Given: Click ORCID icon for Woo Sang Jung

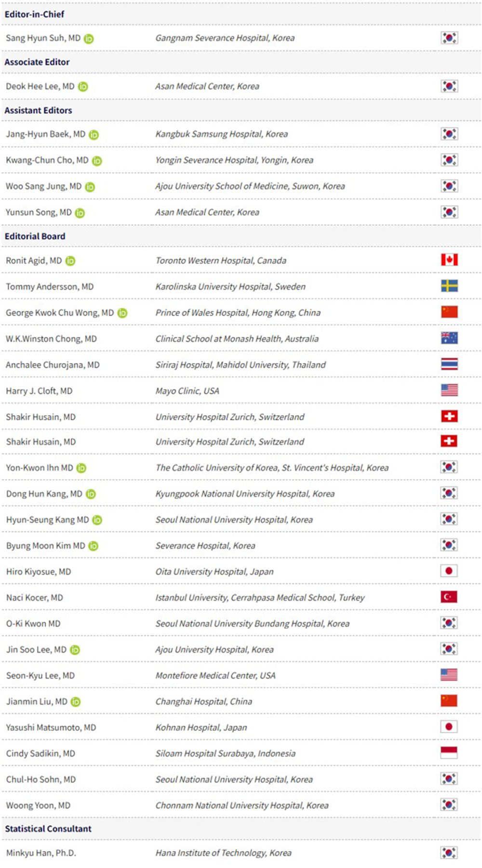Looking at the screenshot, I should [90, 187].
